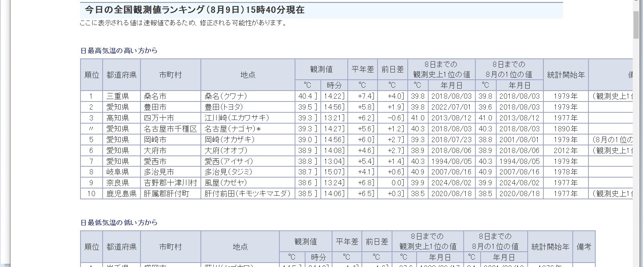Click the 四万十市 municipality cell
Viewport: 644px width, 267px height.
159,118
